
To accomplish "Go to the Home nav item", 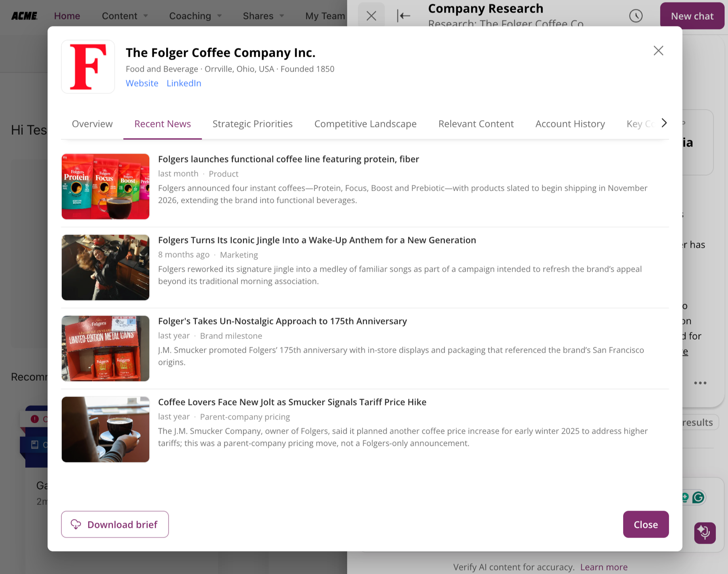I will [67, 16].
